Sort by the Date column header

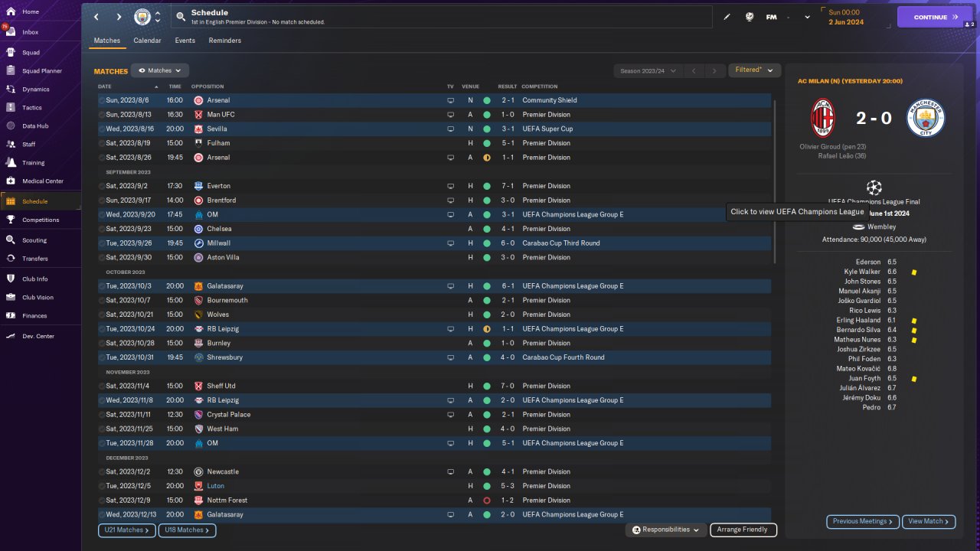(x=105, y=86)
